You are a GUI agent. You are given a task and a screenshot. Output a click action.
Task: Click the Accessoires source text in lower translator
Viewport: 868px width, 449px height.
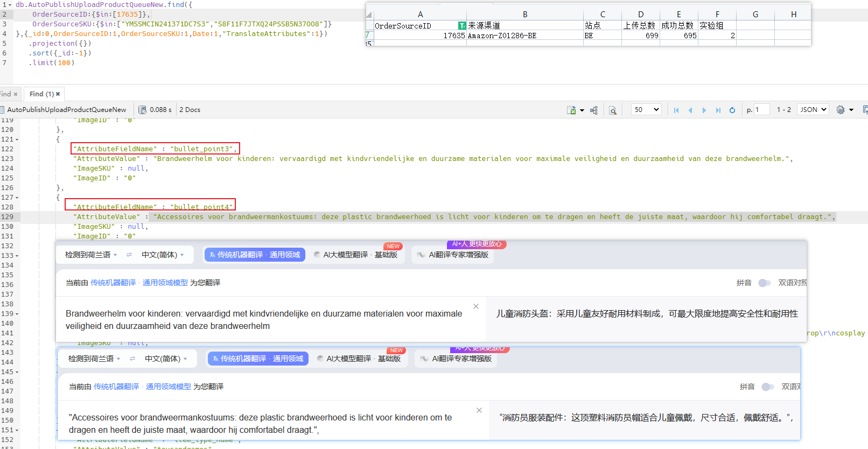tap(261, 424)
